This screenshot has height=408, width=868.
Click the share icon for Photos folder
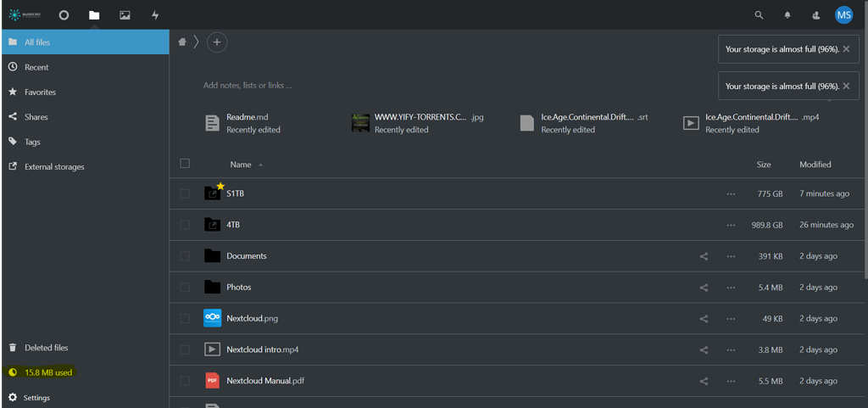click(x=704, y=288)
